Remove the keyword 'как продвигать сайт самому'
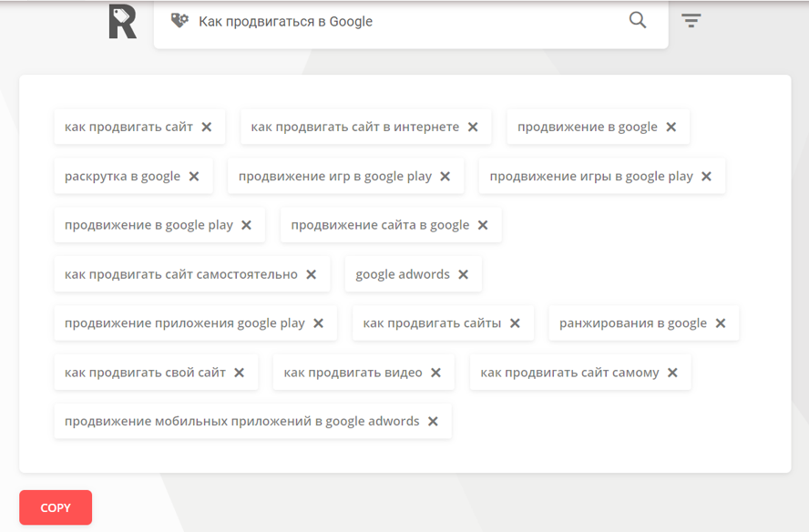The image size is (809, 532). pos(672,372)
